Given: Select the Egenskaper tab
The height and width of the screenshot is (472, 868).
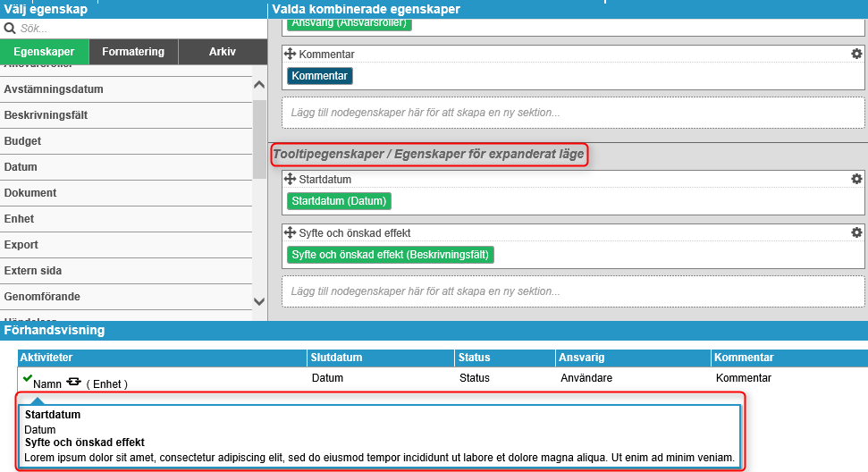Looking at the screenshot, I should pos(44,52).
